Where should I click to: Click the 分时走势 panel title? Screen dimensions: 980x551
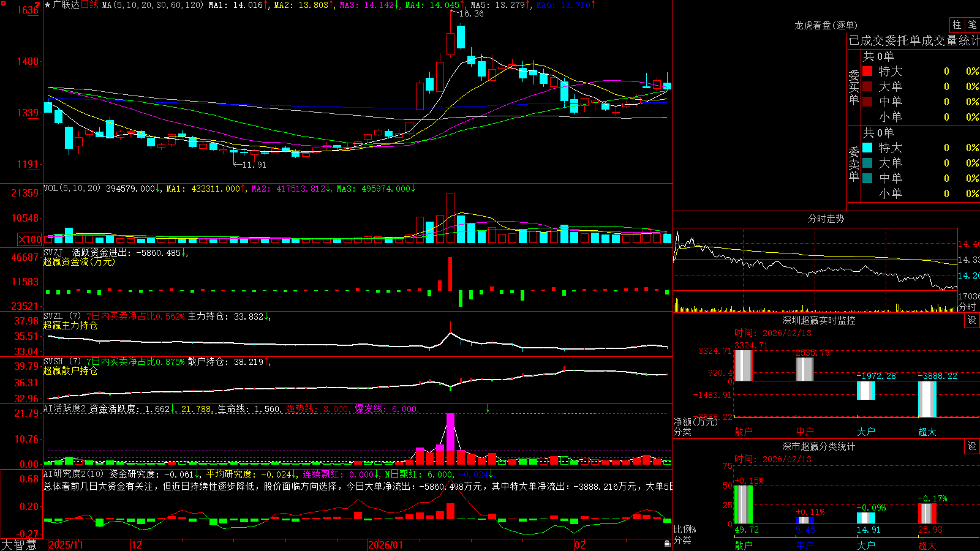point(826,219)
